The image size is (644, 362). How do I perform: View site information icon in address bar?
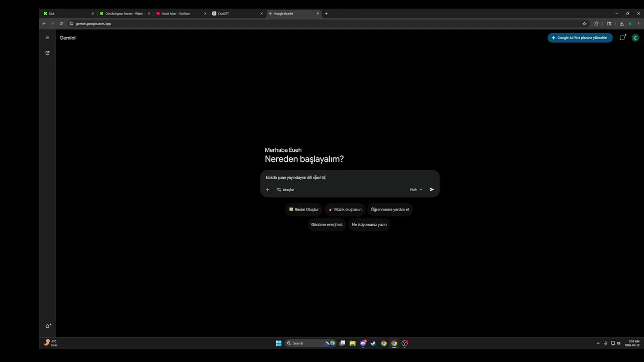pyautogui.click(x=71, y=24)
